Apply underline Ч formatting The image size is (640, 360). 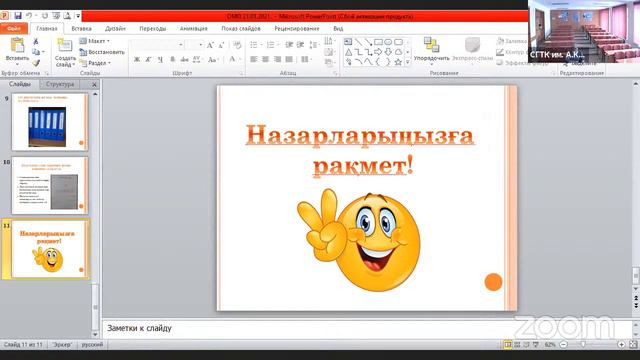click(160, 60)
